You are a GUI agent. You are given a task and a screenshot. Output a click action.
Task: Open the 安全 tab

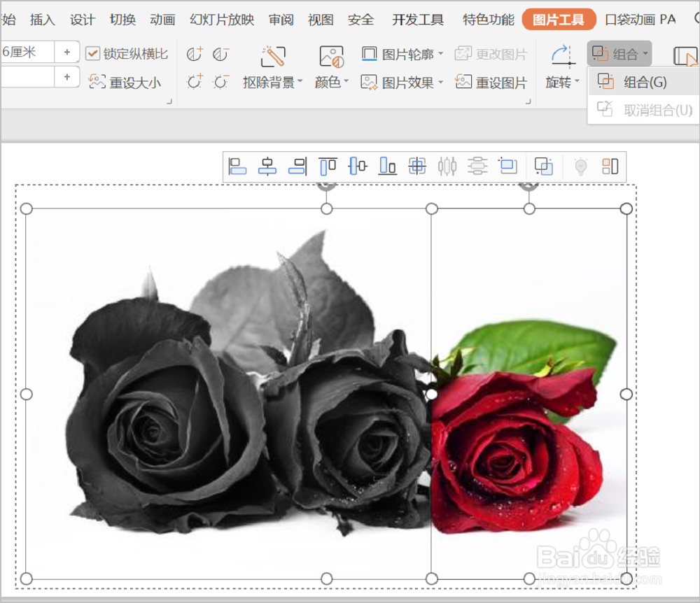[360, 20]
